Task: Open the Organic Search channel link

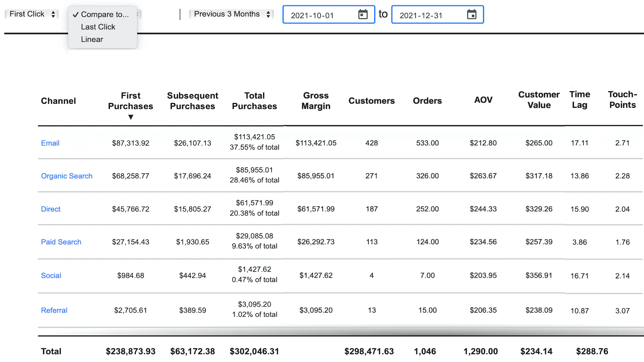Action: [67, 176]
